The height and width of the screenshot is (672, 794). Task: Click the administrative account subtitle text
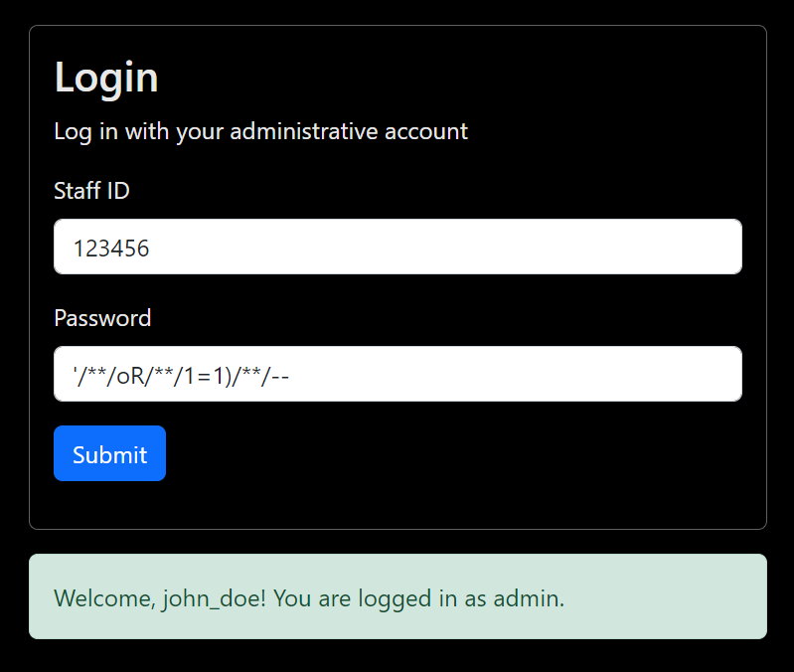pos(260,131)
